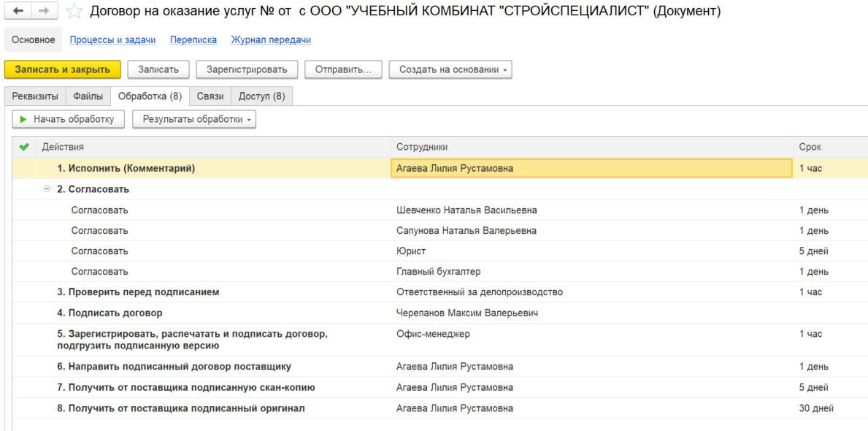Select row '4. Подписать договор'
Screen dimensions: 868x431
[440, 313]
